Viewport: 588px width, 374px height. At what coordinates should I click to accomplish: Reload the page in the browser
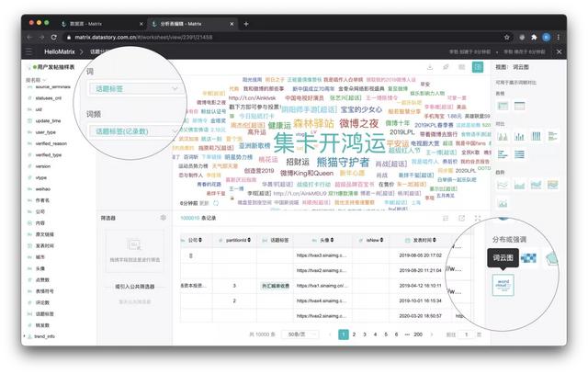coord(53,37)
